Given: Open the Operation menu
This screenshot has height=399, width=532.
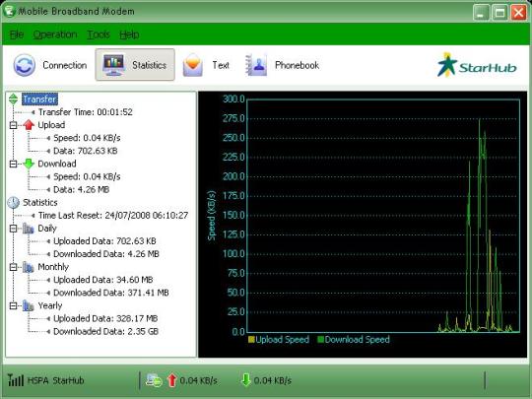Looking at the screenshot, I should [55, 34].
